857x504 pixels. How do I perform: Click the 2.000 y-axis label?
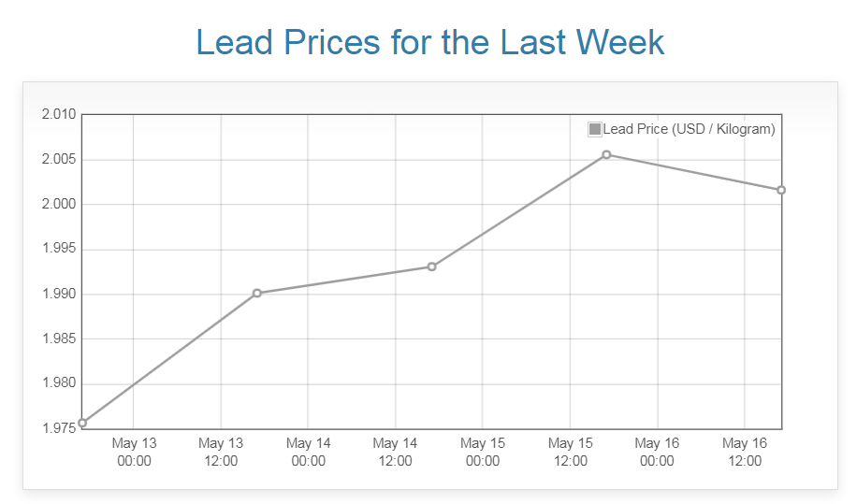[58, 205]
